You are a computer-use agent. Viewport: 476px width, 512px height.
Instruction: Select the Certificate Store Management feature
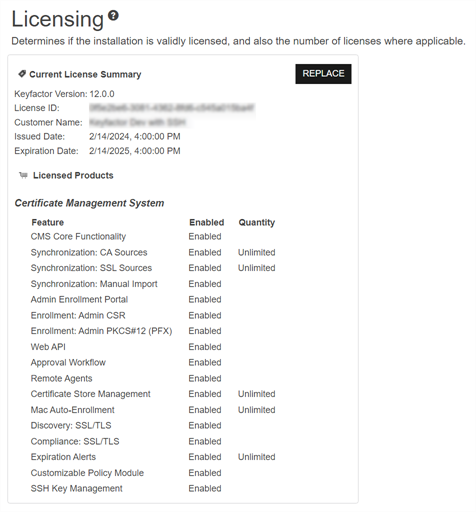[91, 394]
